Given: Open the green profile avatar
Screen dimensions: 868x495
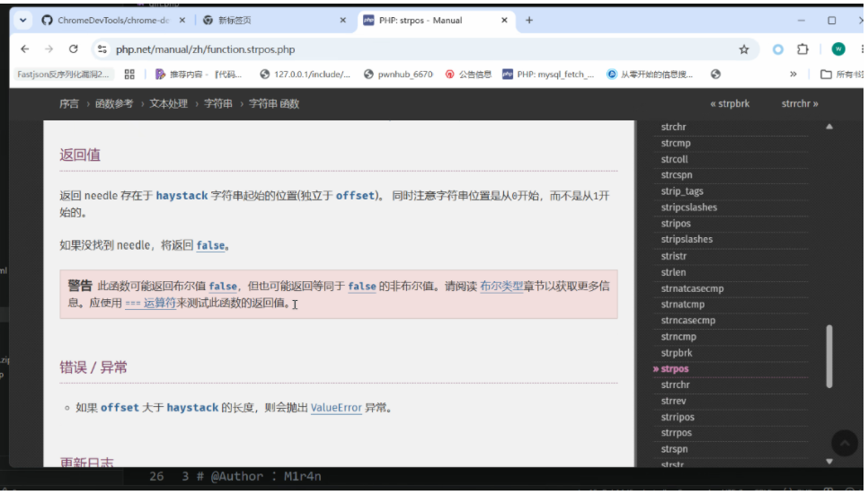Looking at the screenshot, I should (838, 49).
